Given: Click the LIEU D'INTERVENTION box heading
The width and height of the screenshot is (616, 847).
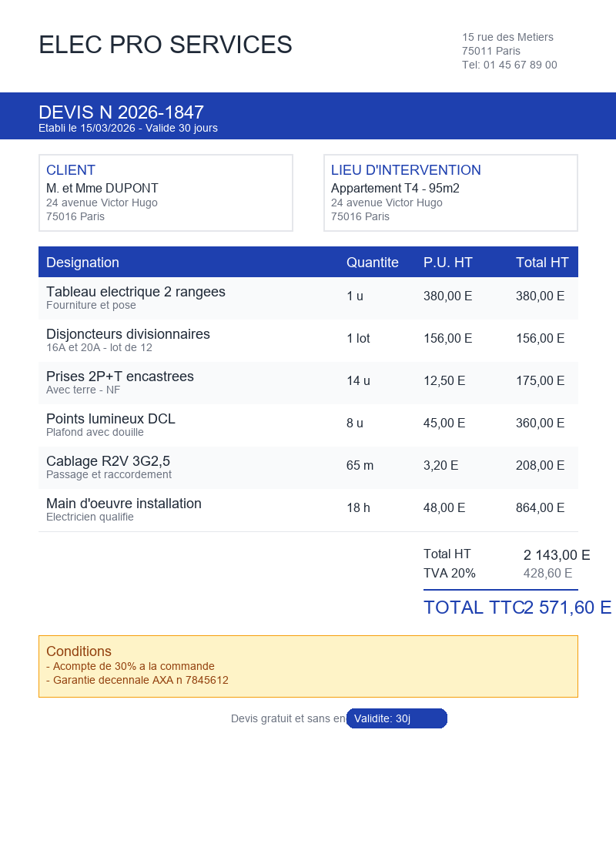Looking at the screenshot, I should pyautogui.click(x=406, y=170).
